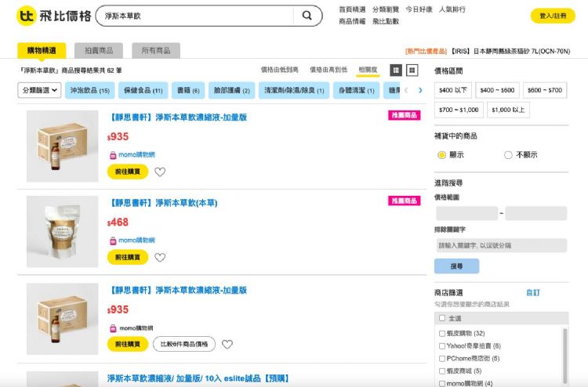Filter by 保健食品 (11) category chip
Viewport: 588px width, 387px height.
point(143,90)
